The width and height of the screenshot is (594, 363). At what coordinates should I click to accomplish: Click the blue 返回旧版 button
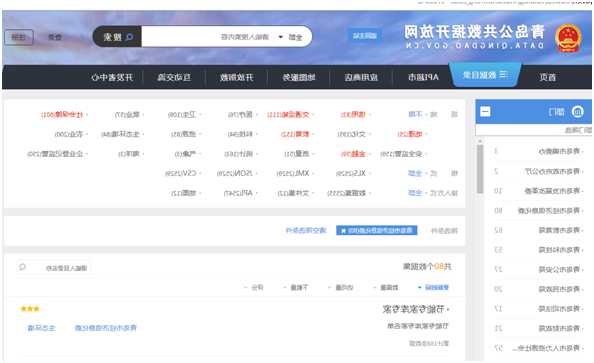coord(364,36)
